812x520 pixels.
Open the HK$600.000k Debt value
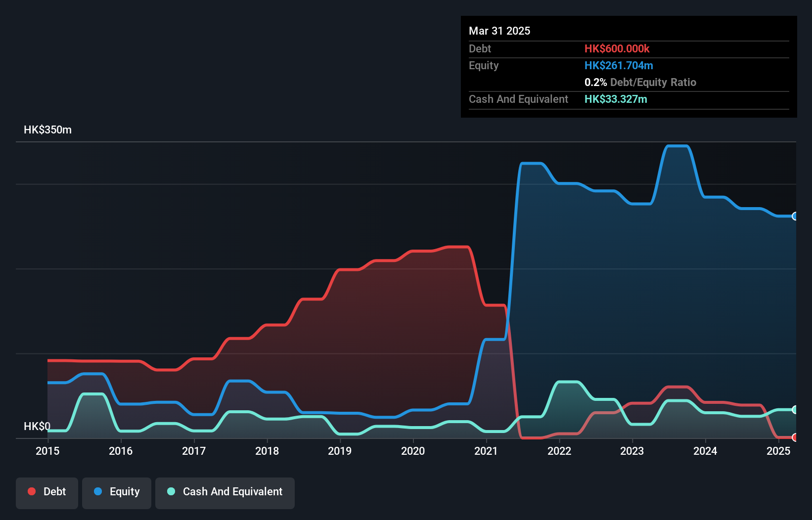pyautogui.click(x=618, y=48)
